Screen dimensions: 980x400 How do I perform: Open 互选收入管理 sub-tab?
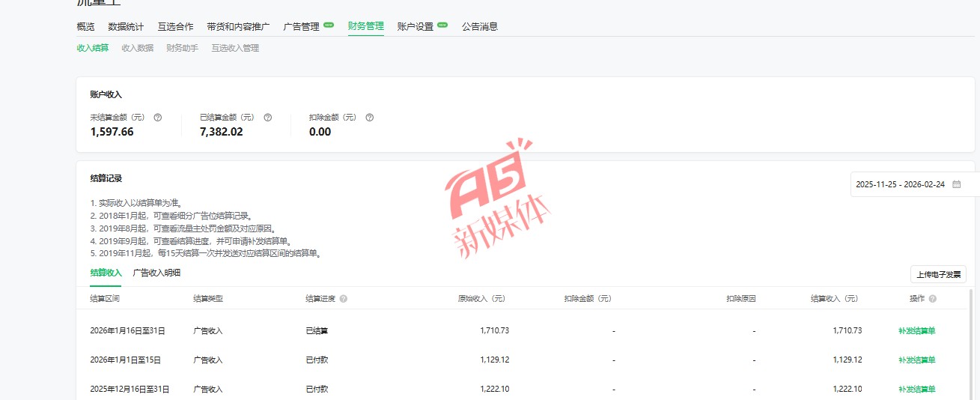tap(235, 48)
